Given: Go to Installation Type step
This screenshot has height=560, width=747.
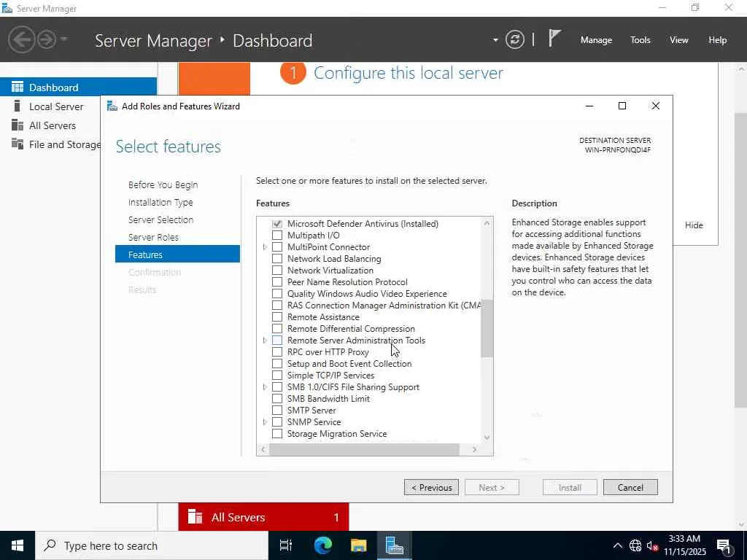Looking at the screenshot, I should pyautogui.click(x=160, y=203).
